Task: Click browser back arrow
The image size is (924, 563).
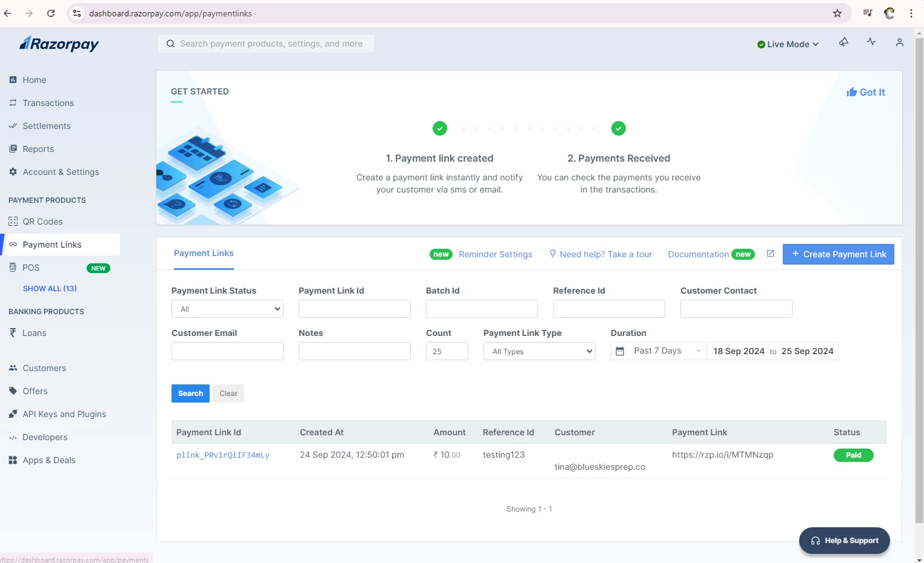Action: click(8, 13)
